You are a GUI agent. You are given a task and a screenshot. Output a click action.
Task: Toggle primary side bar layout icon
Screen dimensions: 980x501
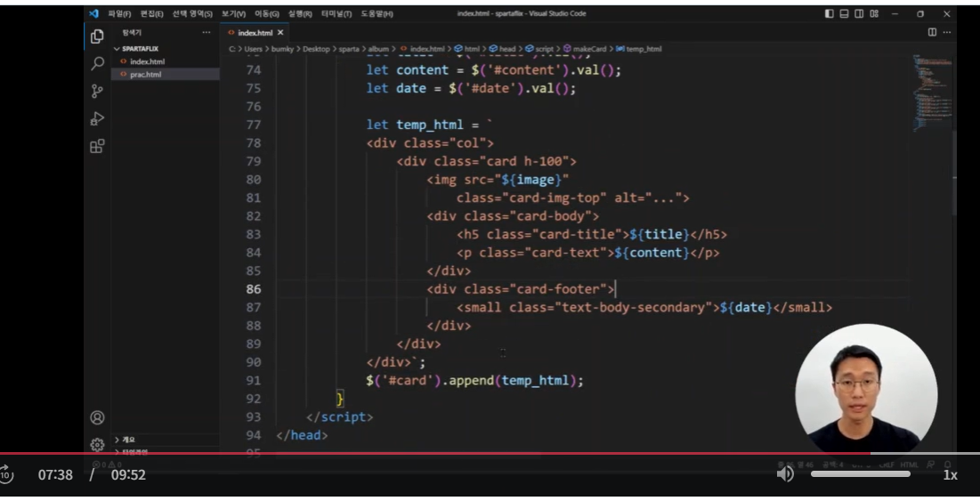(x=830, y=13)
